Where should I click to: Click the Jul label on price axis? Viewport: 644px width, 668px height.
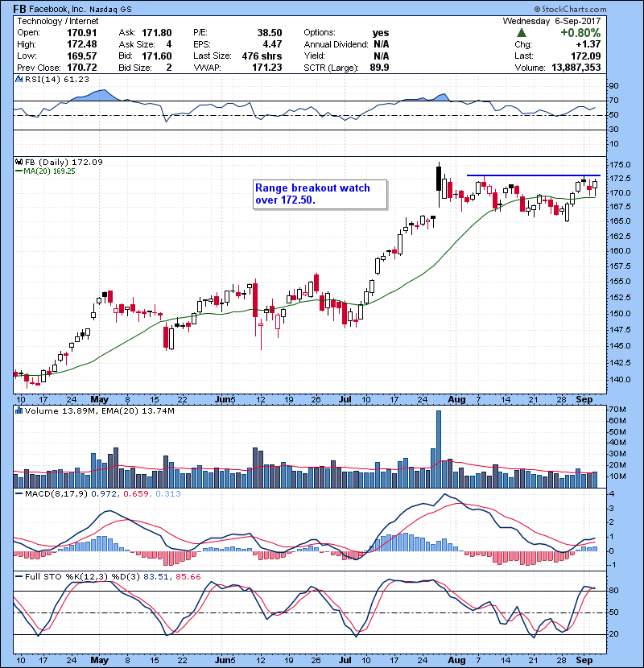click(345, 400)
